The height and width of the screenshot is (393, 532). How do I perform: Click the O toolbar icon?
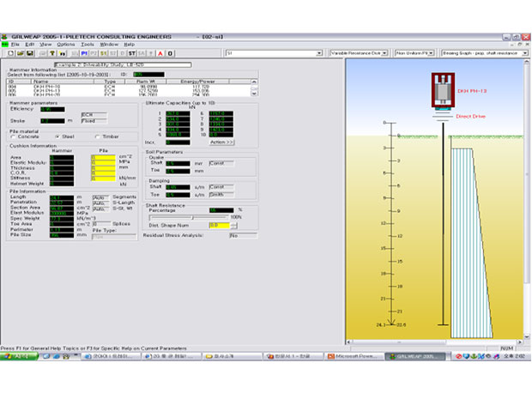tap(170, 53)
